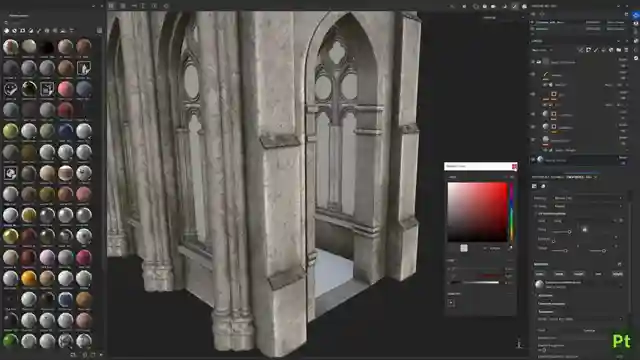Filter assets by smart masks icon
This screenshot has height=360, width=640.
point(23,31)
